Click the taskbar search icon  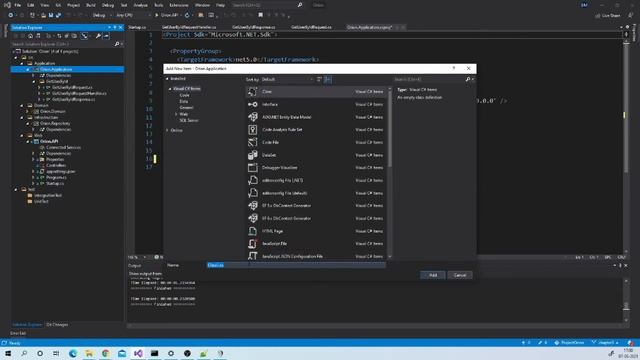tap(24, 353)
